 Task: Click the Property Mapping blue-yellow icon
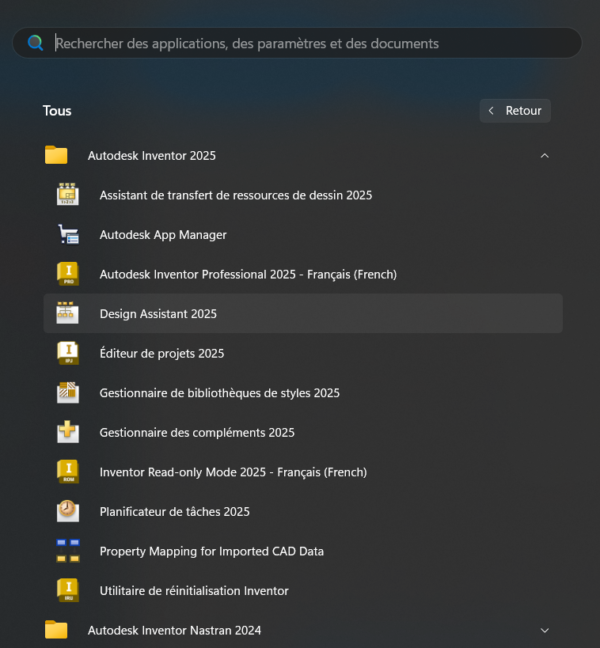pyautogui.click(x=68, y=550)
